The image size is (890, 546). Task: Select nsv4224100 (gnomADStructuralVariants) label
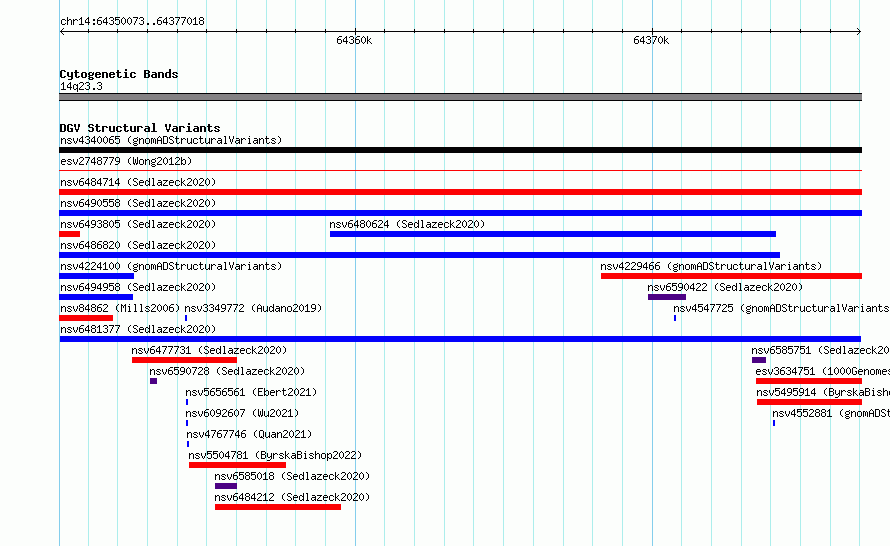coord(171,266)
